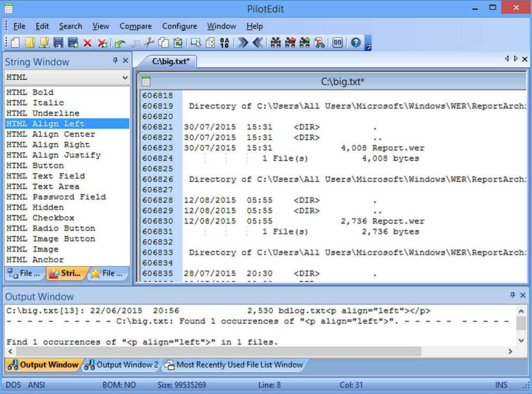Screen dimensions: 532x394
Task: Switch to Most Recently Used File List Window
Action: (234, 365)
